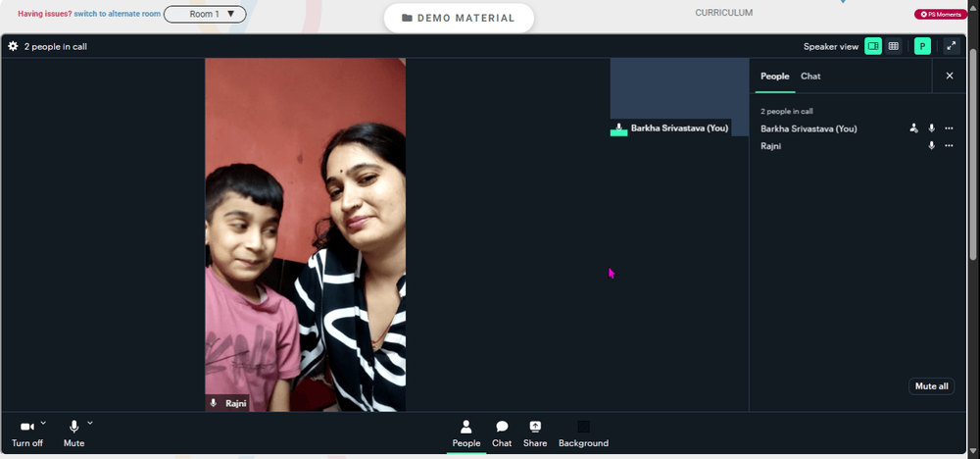980x459 pixels.
Task: Select Barkha Srivastava self-view tile
Action: (679, 97)
